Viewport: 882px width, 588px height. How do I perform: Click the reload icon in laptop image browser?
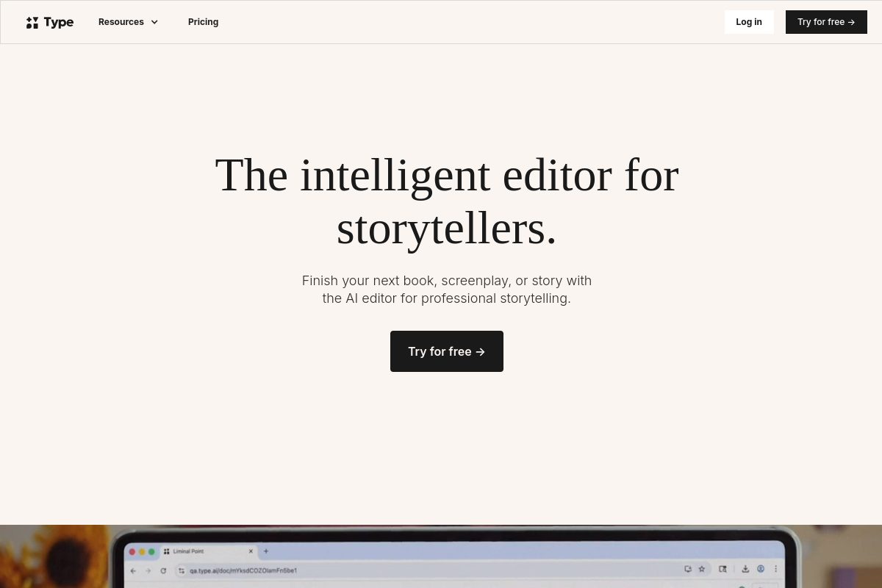coord(163,570)
